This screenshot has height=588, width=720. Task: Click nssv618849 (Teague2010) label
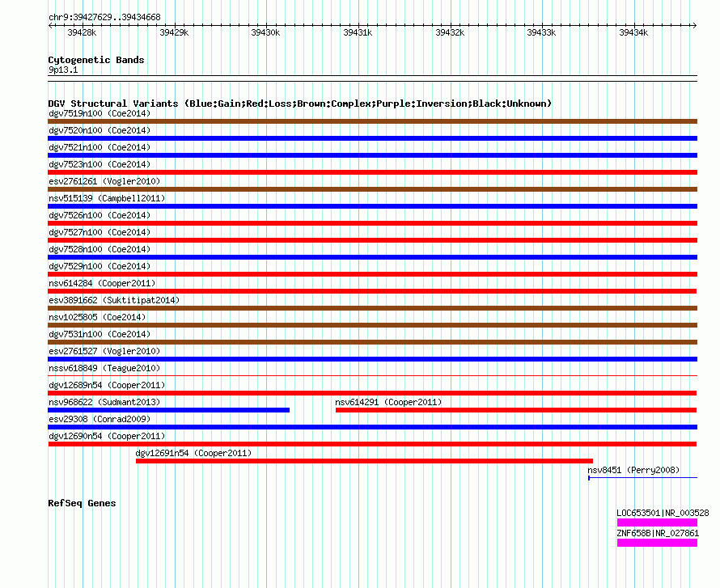click(104, 368)
